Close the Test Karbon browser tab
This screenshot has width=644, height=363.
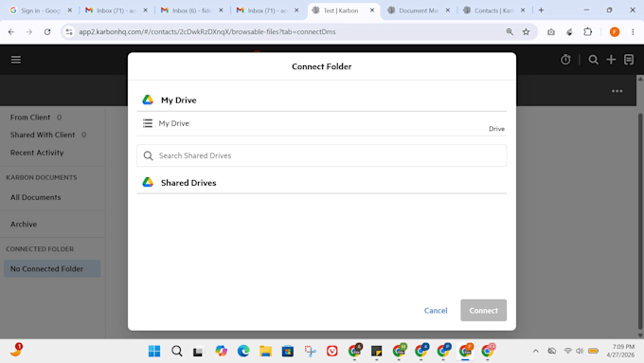click(372, 10)
